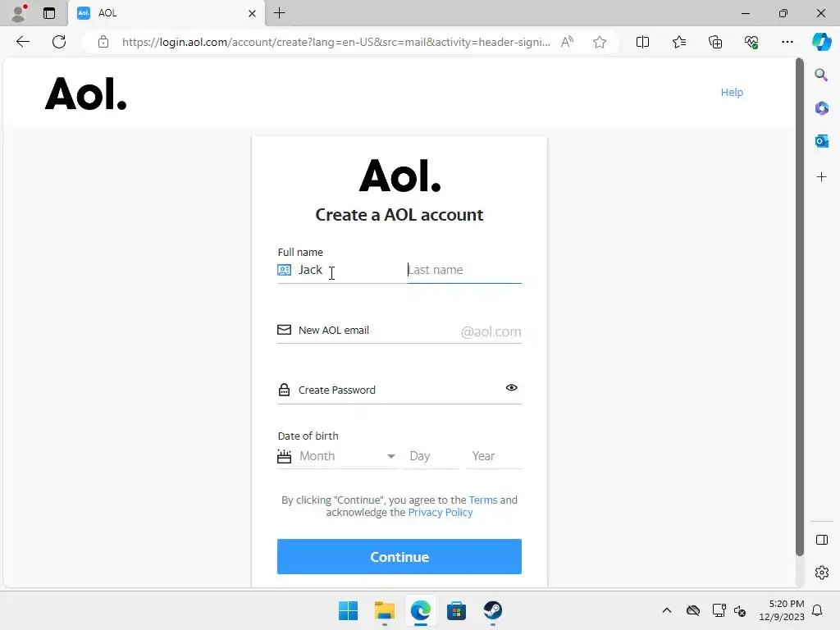Close the AOL tab
Image resolution: width=840 pixels, height=630 pixels.
(253, 13)
